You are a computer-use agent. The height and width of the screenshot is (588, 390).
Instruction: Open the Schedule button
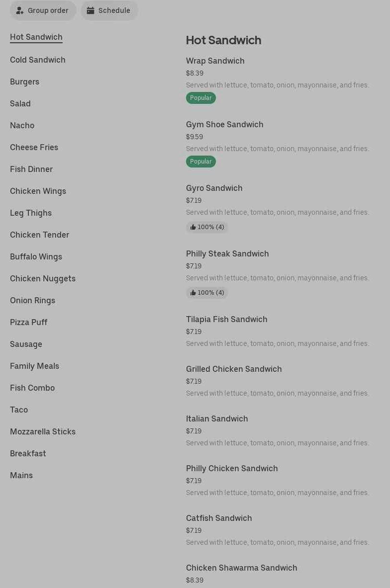pos(109,10)
